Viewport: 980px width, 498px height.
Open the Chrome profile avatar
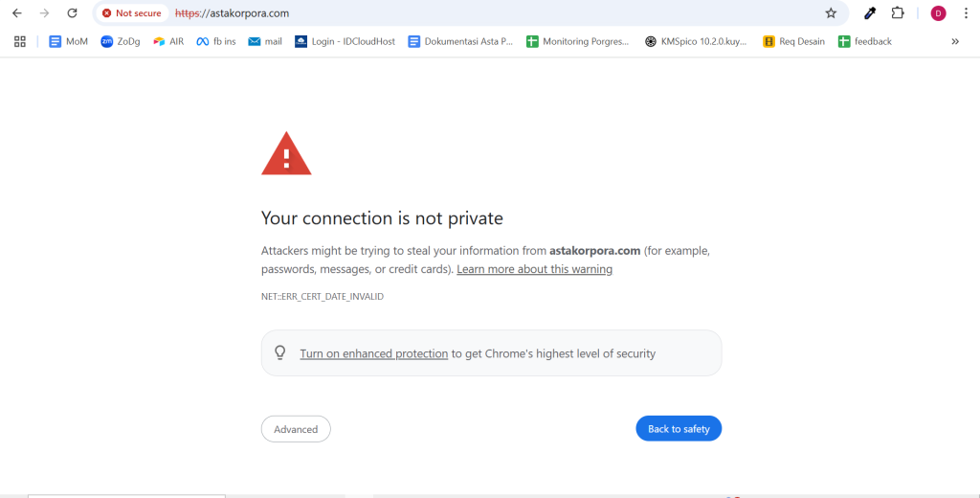point(938,13)
